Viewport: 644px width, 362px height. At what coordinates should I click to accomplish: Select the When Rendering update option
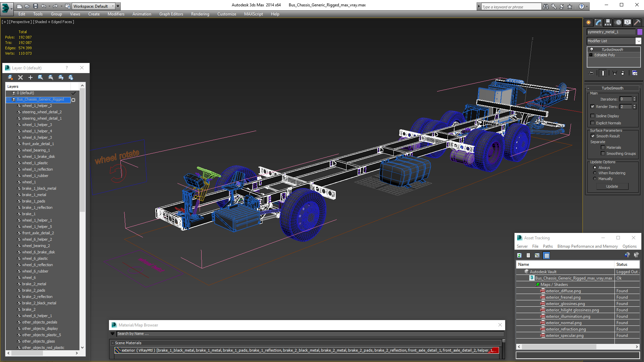[595, 173]
